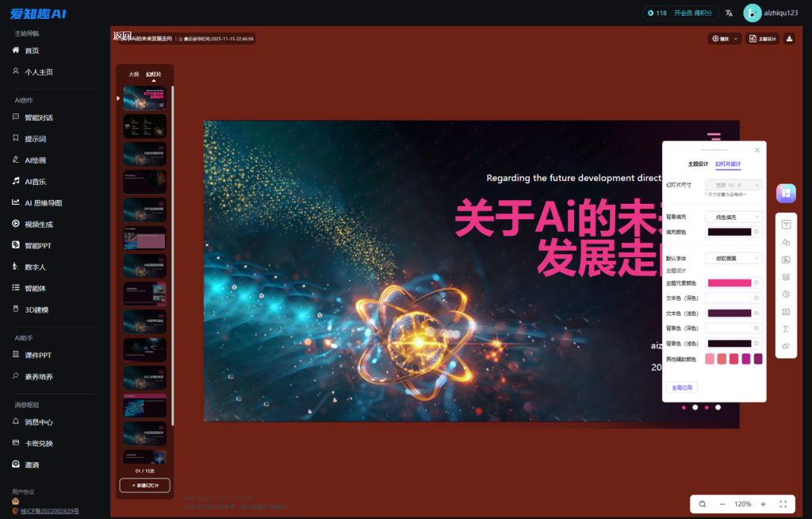The height and width of the screenshot is (519, 812).
Task: Open 卡密兑换 redeem page
Action: tap(39, 444)
